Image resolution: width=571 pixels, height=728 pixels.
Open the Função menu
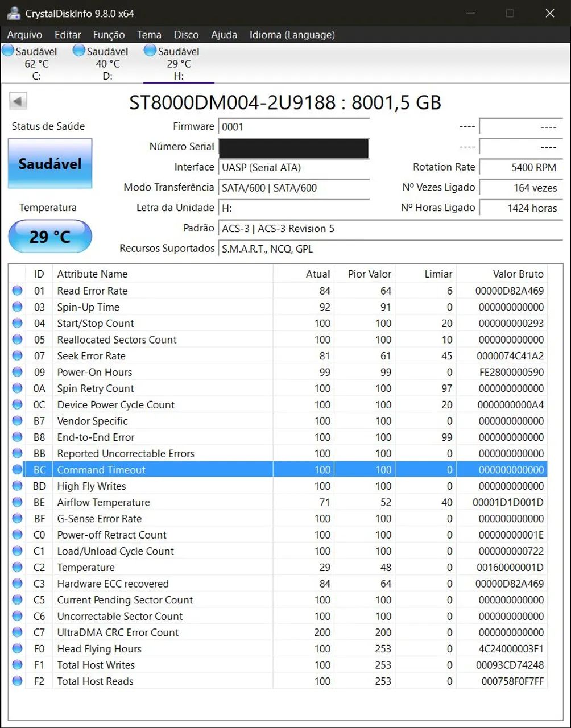(x=109, y=35)
